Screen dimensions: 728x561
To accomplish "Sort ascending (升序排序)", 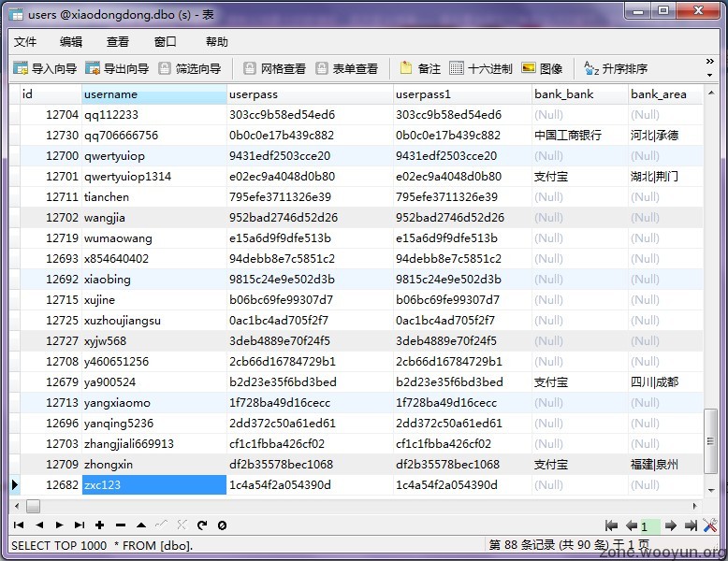I will pyautogui.click(x=616, y=68).
